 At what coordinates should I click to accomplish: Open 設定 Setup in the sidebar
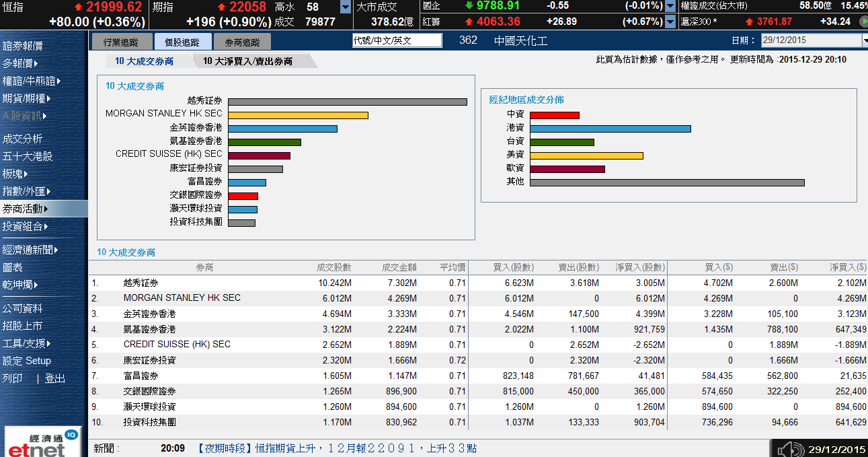(x=27, y=361)
